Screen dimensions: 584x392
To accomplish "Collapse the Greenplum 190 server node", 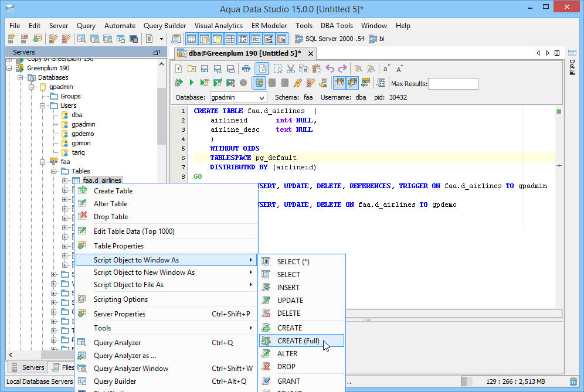I will click(x=9, y=68).
